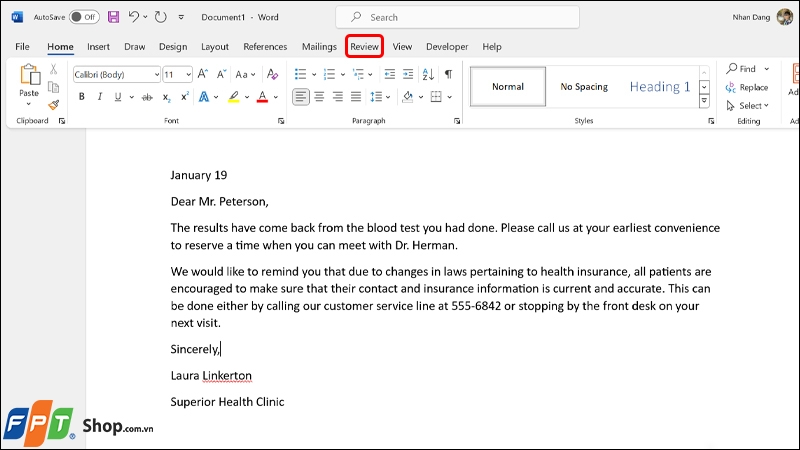The height and width of the screenshot is (450, 800).
Task: Increase font size with grow icon
Action: (203, 74)
